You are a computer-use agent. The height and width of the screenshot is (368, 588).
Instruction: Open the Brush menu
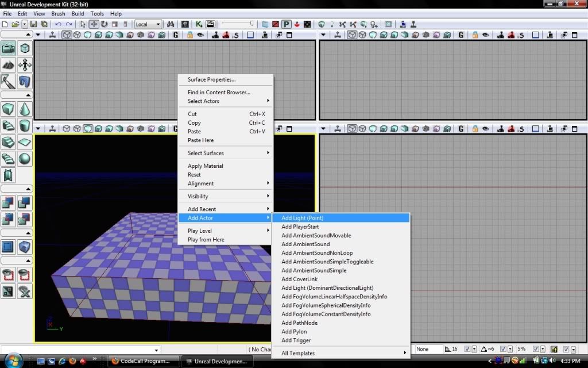click(x=58, y=14)
